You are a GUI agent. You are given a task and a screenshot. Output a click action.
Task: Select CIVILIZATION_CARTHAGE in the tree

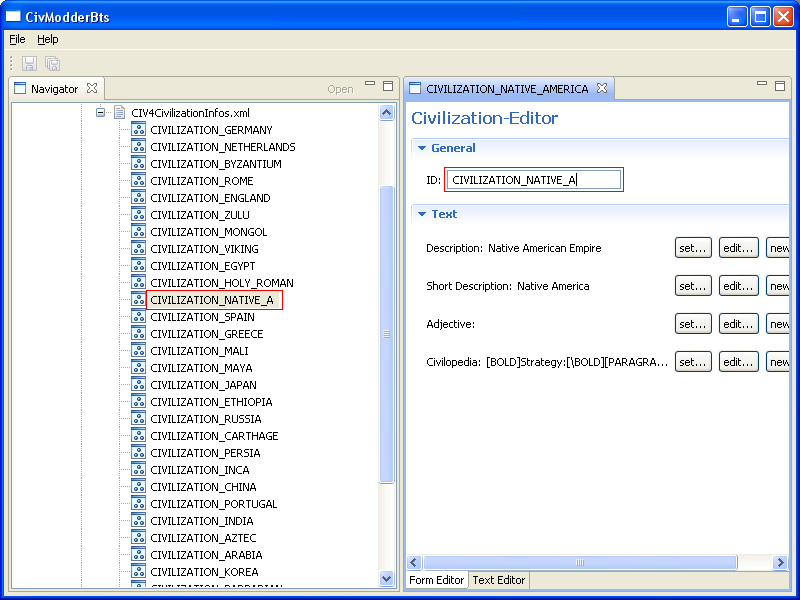[x=214, y=436]
